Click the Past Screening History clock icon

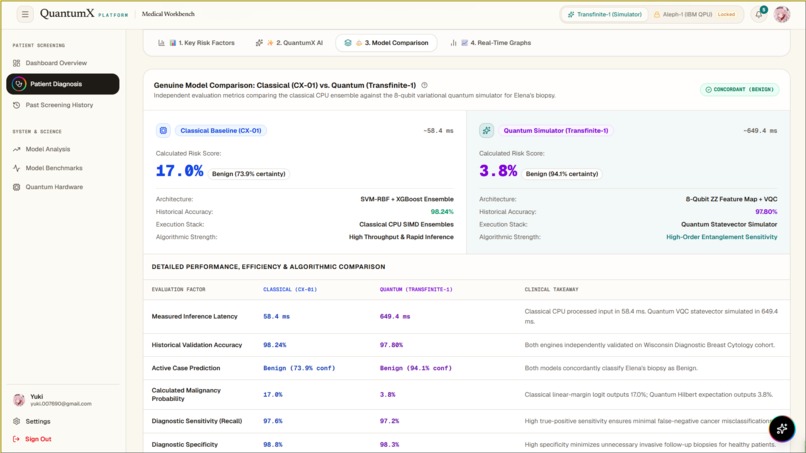16,105
